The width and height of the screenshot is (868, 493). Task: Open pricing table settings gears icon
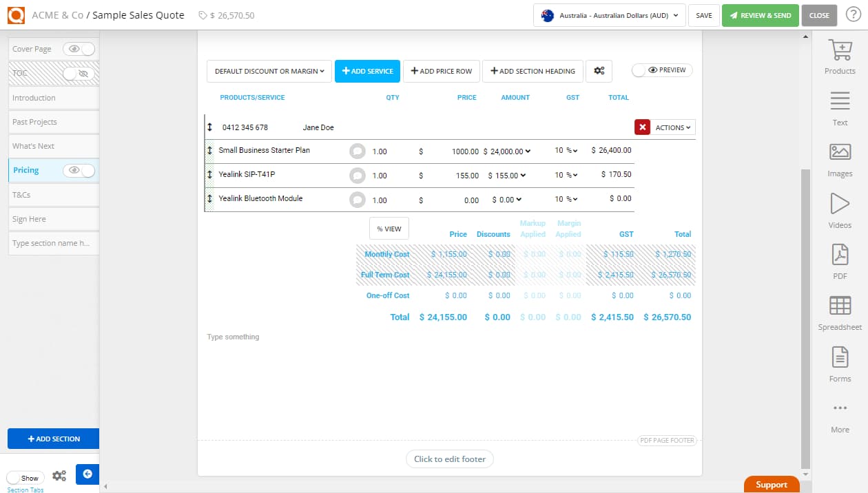tap(599, 70)
